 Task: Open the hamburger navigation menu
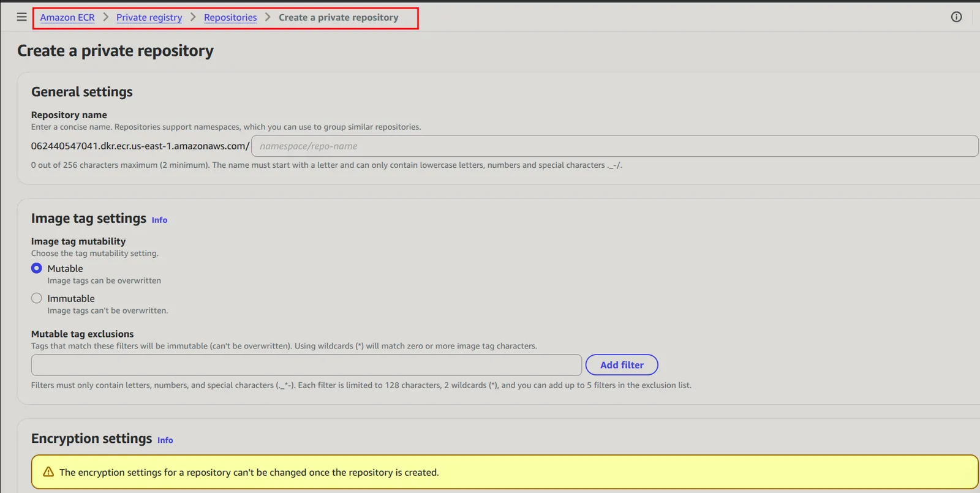click(x=22, y=17)
